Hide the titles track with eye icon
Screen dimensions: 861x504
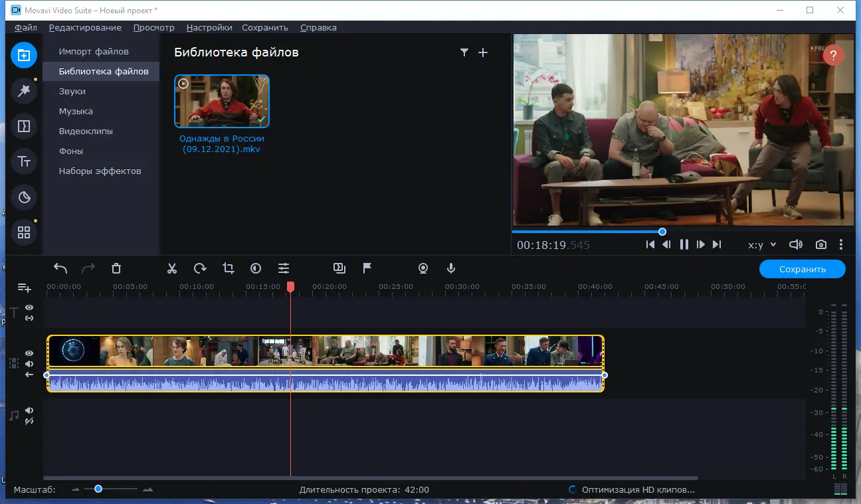coord(29,307)
